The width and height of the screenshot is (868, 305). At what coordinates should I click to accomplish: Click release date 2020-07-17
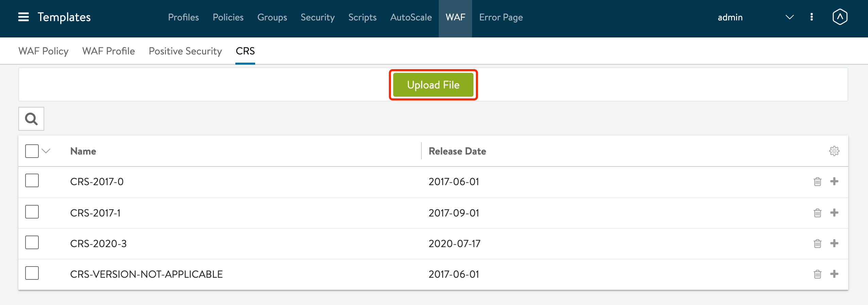coord(454,244)
